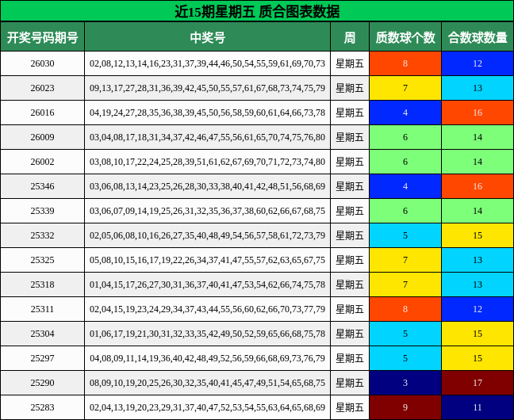Screen dimensions: 514x420
Task: Click prime count 6 for issue 26009
Action: tap(405, 137)
